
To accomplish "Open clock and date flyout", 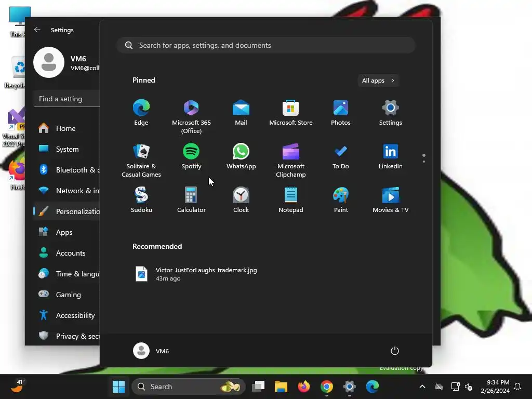I will [495, 387].
